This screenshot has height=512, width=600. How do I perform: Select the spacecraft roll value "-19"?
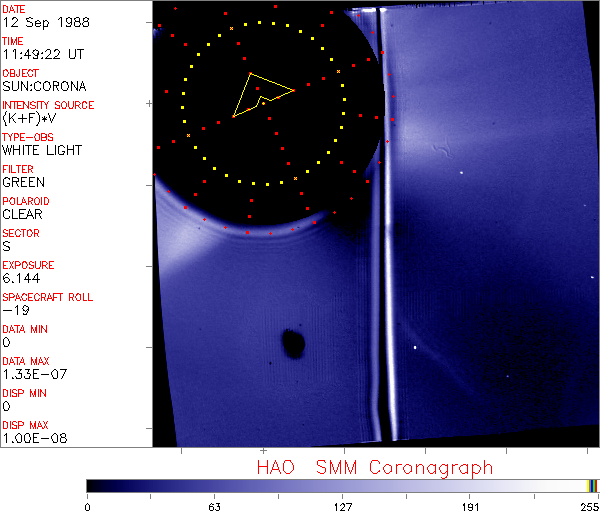(13, 310)
